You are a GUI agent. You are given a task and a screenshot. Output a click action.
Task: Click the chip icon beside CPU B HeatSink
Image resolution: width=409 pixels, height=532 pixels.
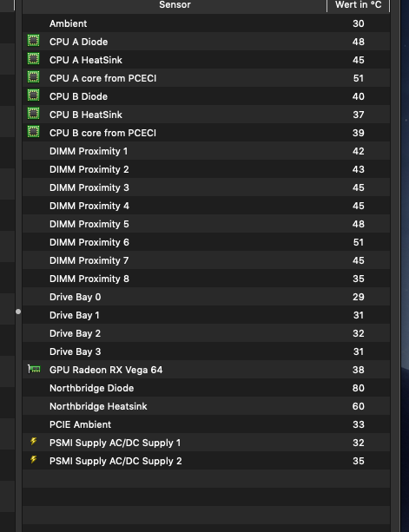click(x=33, y=114)
